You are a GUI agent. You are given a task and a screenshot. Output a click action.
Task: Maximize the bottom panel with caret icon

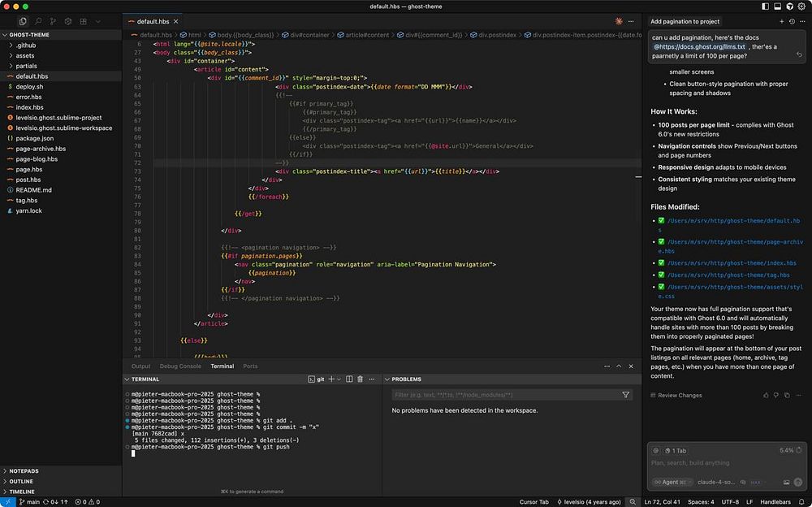618,366
